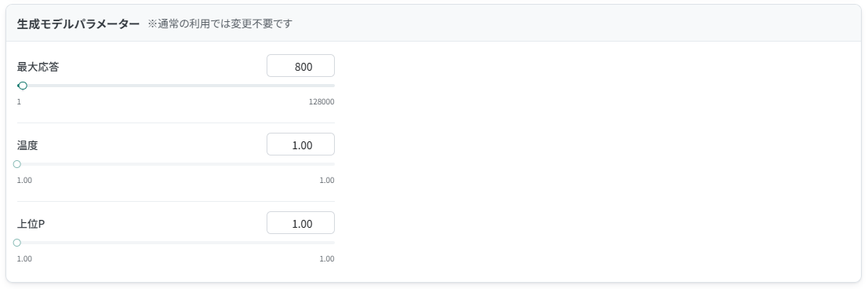Click the middle of the 上位P slider track

(x=176, y=243)
